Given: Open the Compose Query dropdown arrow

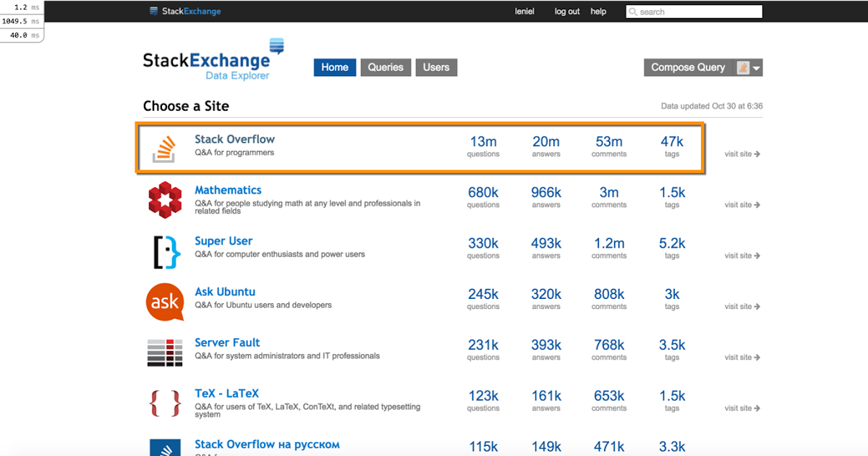Looking at the screenshot, I should (755, 67).
